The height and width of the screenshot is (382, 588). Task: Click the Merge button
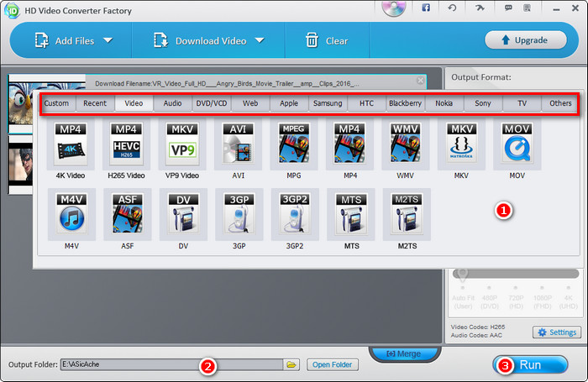click(x=404, y=353)
